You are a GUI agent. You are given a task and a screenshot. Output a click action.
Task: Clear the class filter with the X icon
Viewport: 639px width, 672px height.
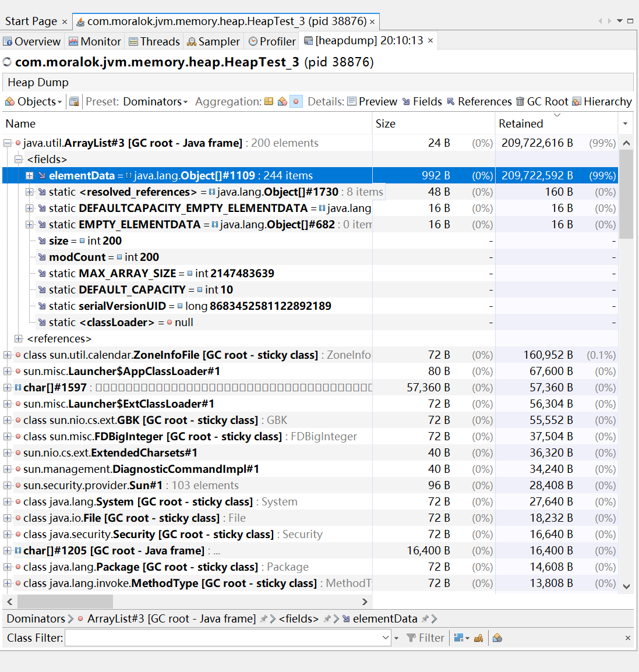627,638
